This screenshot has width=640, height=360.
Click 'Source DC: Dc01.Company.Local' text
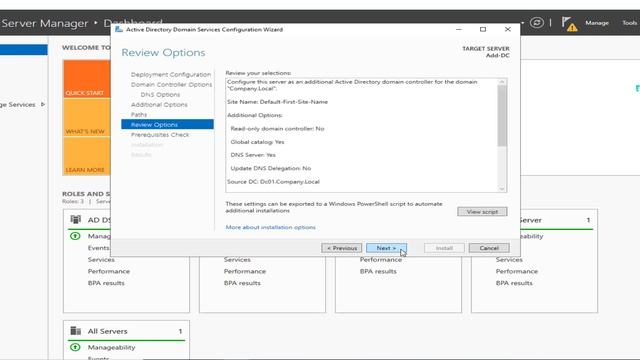pyautogui.click(x=273, y=182)
